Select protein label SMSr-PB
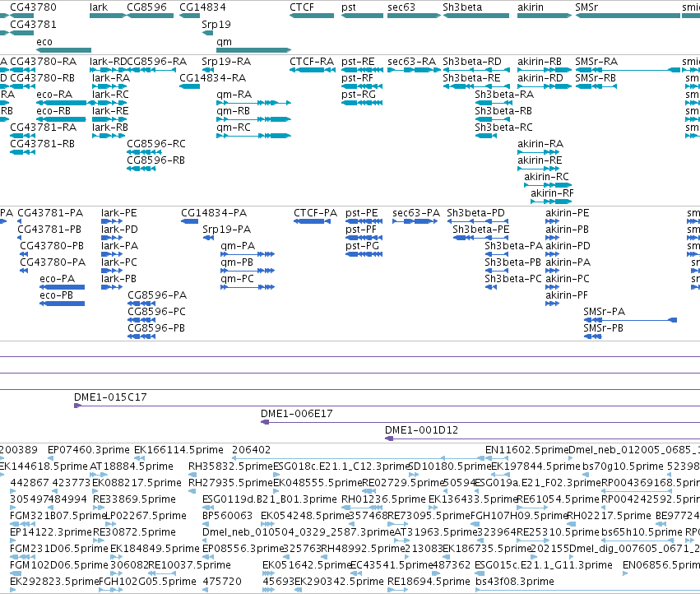Screen dimensions: 700x594 604,328
